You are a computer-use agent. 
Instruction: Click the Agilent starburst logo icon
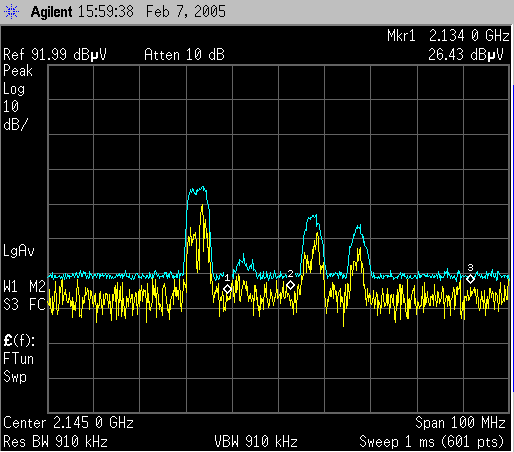click(x=11, y=12)
